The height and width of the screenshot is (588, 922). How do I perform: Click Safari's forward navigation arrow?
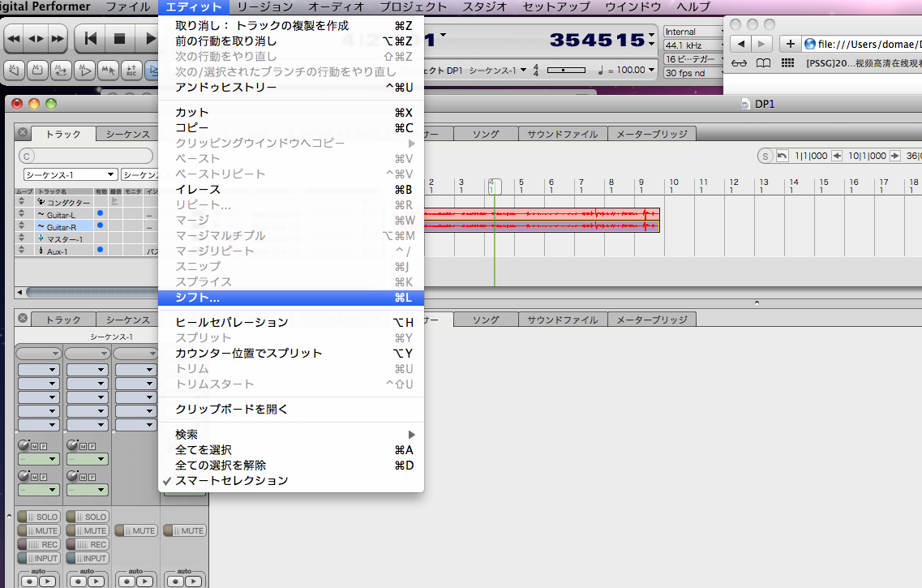point(761,44)
